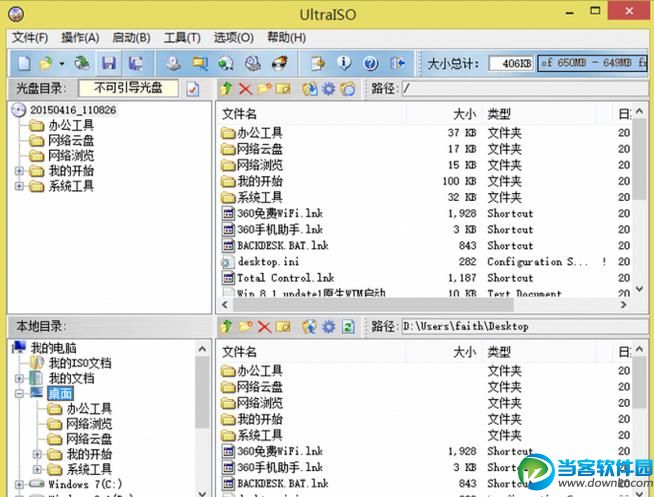
Task: Expand 系统工具 under 桌面 in local tree
Action: (37, 469)
